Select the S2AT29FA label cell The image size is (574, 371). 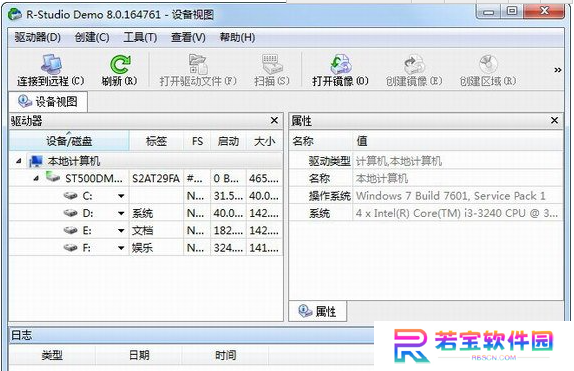point(156,178)
